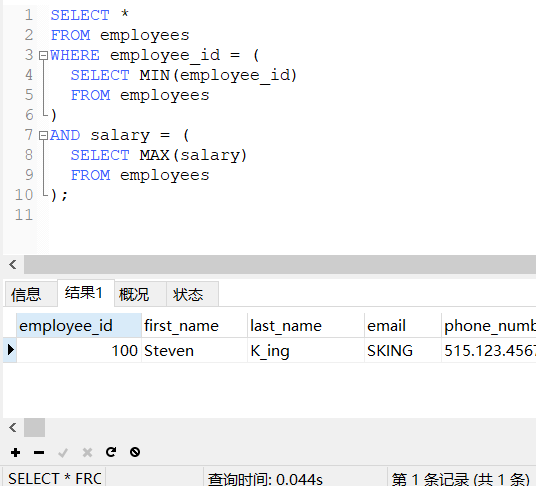
Task: Open the 状态 tab
Action: click(192, 294)
